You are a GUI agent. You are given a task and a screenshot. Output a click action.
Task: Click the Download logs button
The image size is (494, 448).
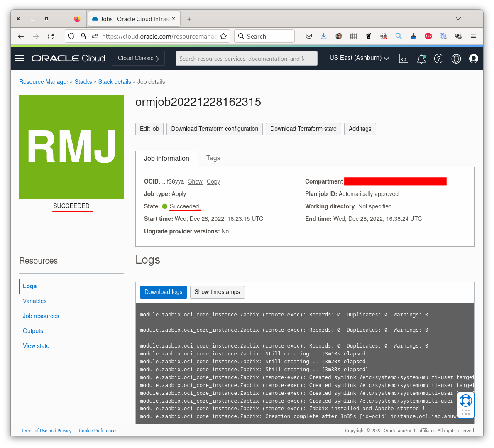click(163, 292)
